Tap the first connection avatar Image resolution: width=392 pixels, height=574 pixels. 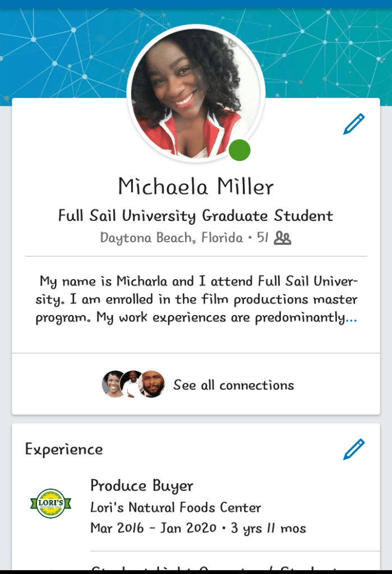click(x=113, y=385)
